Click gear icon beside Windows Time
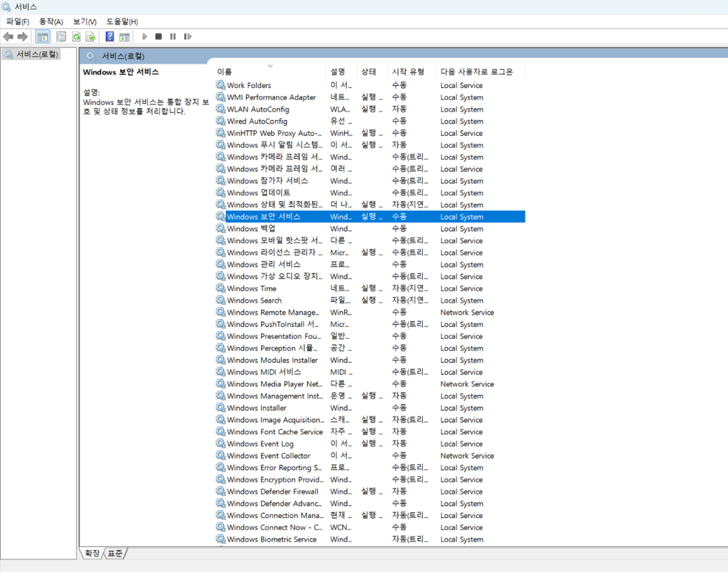The width and height of the screenshot is (728, 572). [220, 288]
